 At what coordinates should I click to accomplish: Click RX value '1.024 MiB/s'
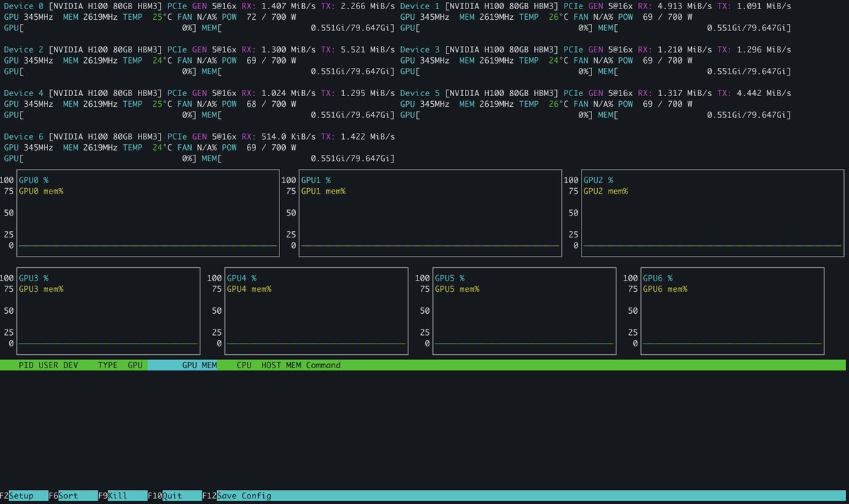coord(289,93)
